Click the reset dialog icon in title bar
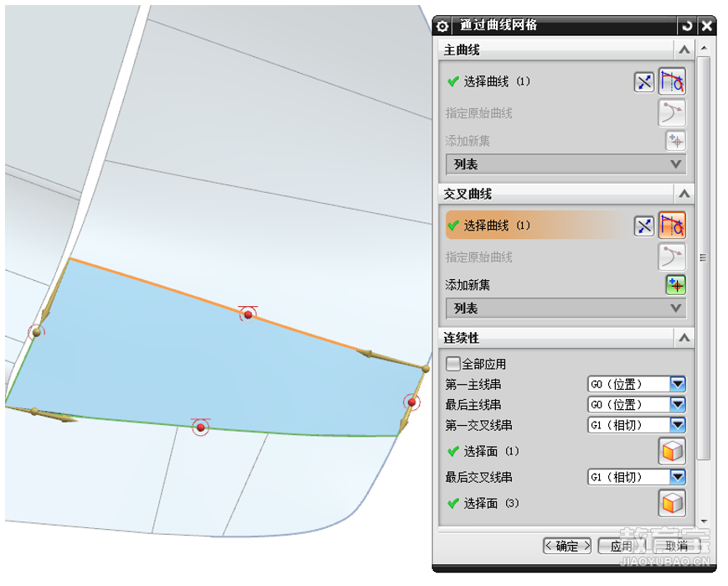The width and height of the screenshot is (728, 586). tap(687, 26)
